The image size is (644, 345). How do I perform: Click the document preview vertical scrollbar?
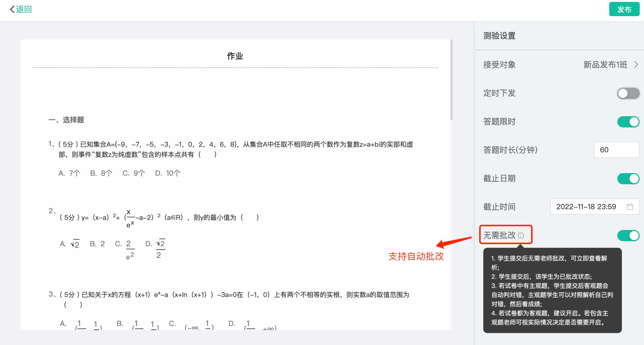(451, 80)
